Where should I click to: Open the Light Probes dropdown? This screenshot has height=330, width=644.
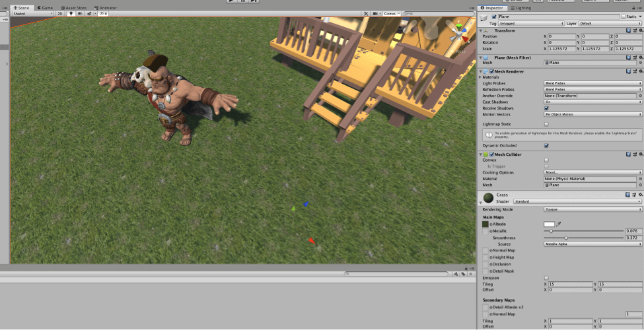click(592, 83)
